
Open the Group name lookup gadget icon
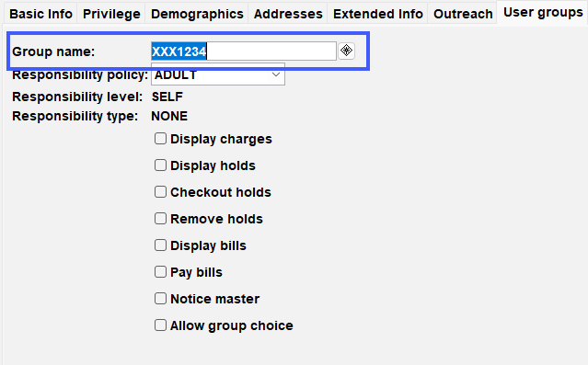pos(346,51)
